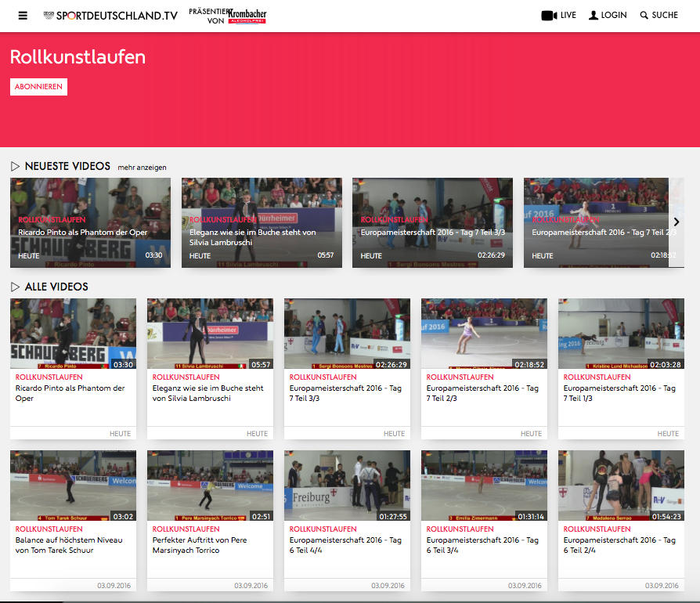This screenshot has width=700, height=603.
Task: Open the 03:30 Ricardo Pinto thumbnail in Alle Videos
Action: point(74,334)
